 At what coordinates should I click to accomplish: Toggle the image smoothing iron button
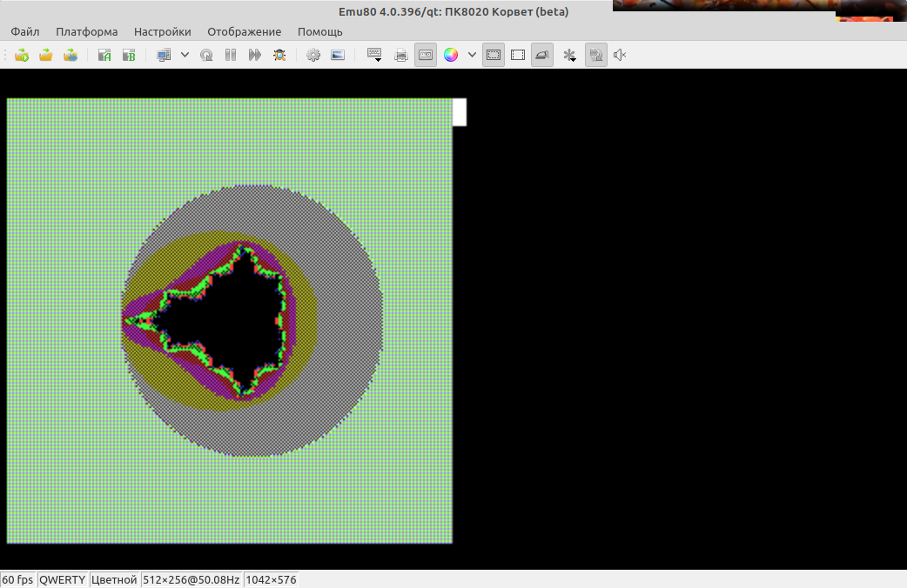tap(542, 55)
